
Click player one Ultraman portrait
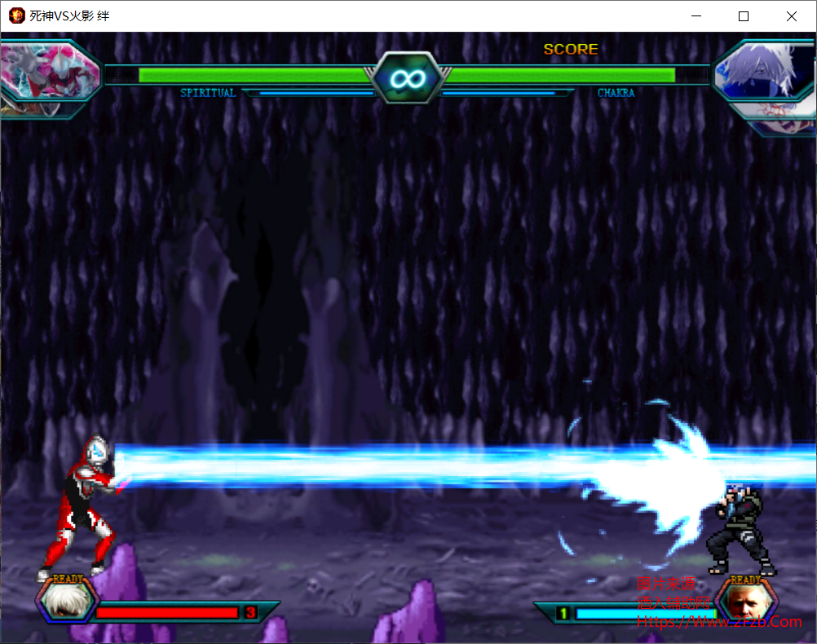pos(50,71)
